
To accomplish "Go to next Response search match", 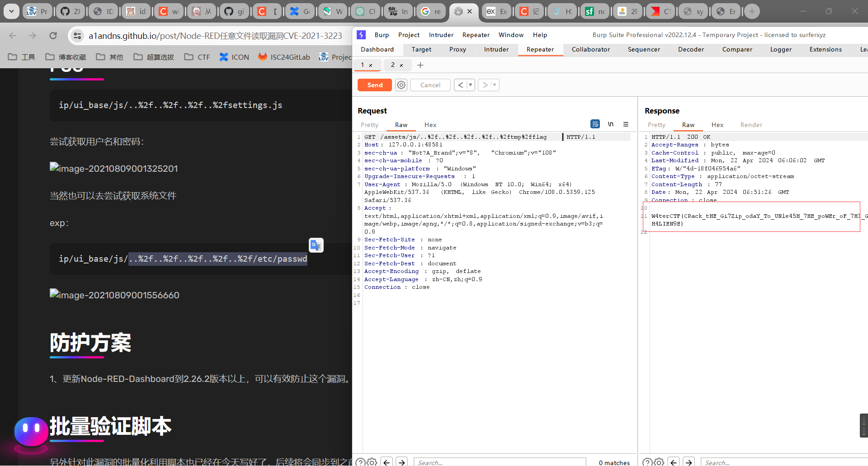I will [x=689, y=462].
